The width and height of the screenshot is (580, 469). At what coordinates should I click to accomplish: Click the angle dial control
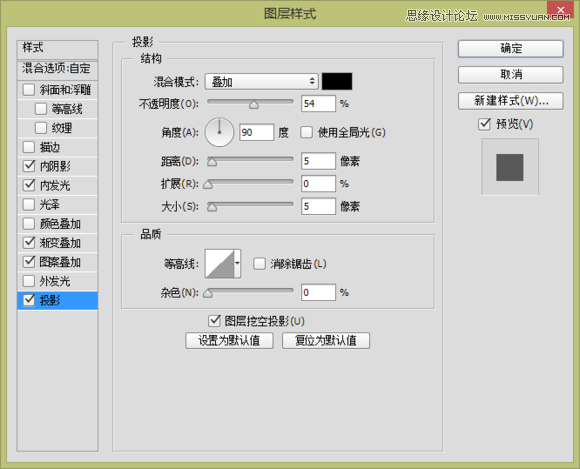click(x=219, y=132)
